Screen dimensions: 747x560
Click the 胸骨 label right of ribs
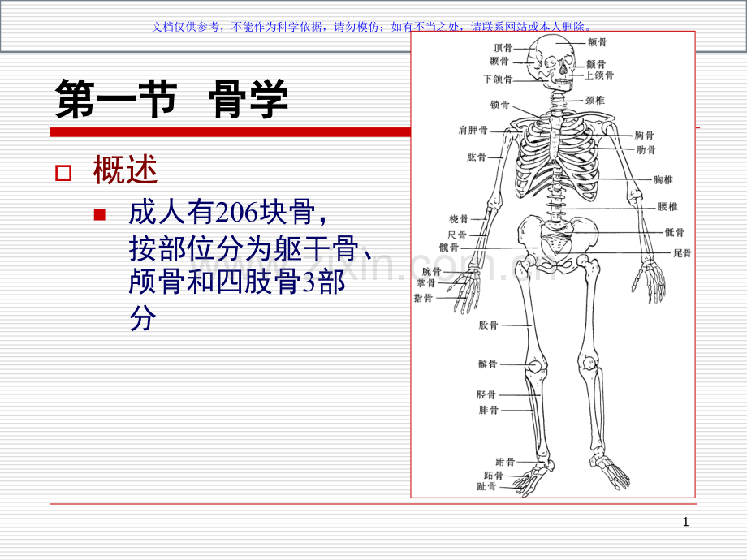644,136
